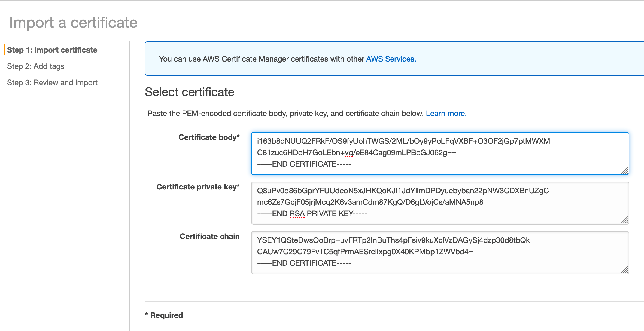Select the Certificate private key label

(x=198, y=187)
